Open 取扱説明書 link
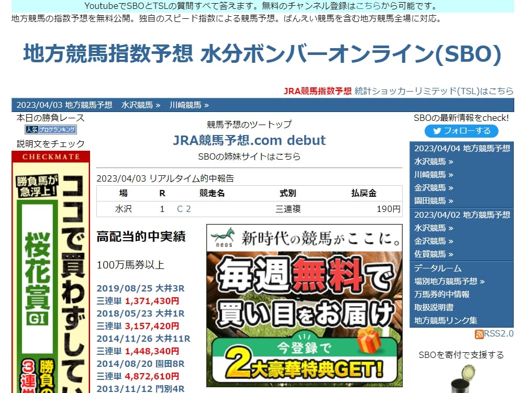The image size is (532, 393). tap(434, 307)
